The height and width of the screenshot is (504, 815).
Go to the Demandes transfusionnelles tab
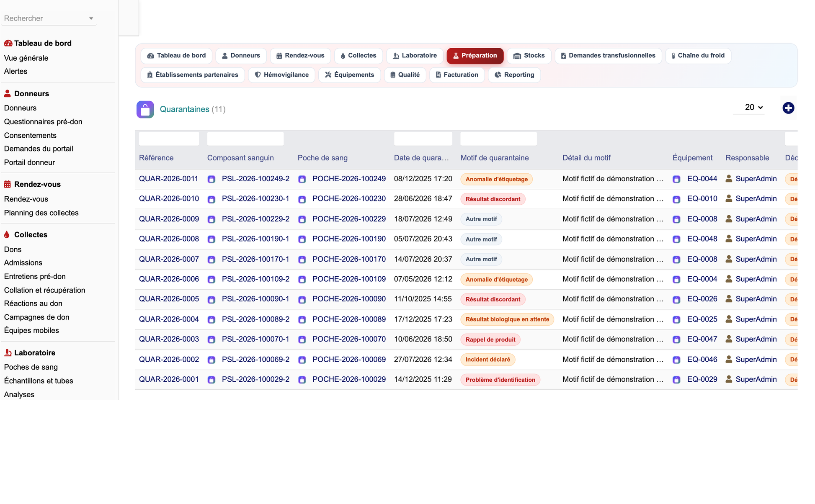pos(608,56)
